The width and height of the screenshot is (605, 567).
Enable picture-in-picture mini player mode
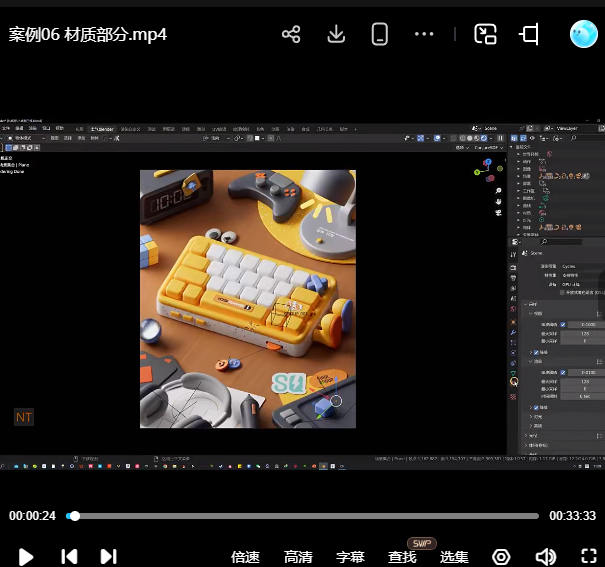(486, 35)
